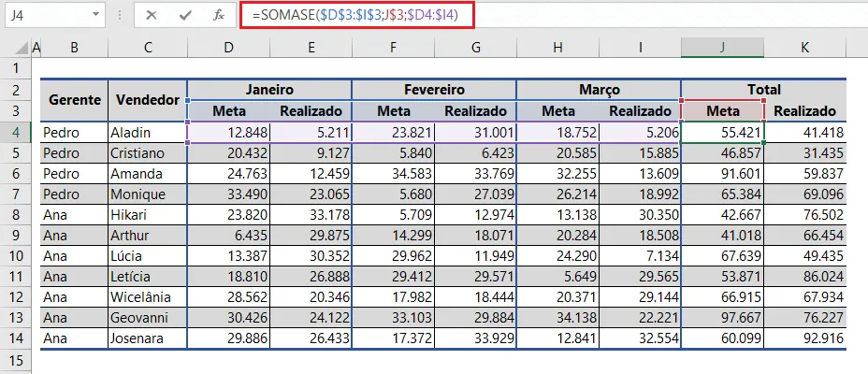The image size is (868, 374).
Task: Click cell with value 41.418
Action: click(805, 133)
